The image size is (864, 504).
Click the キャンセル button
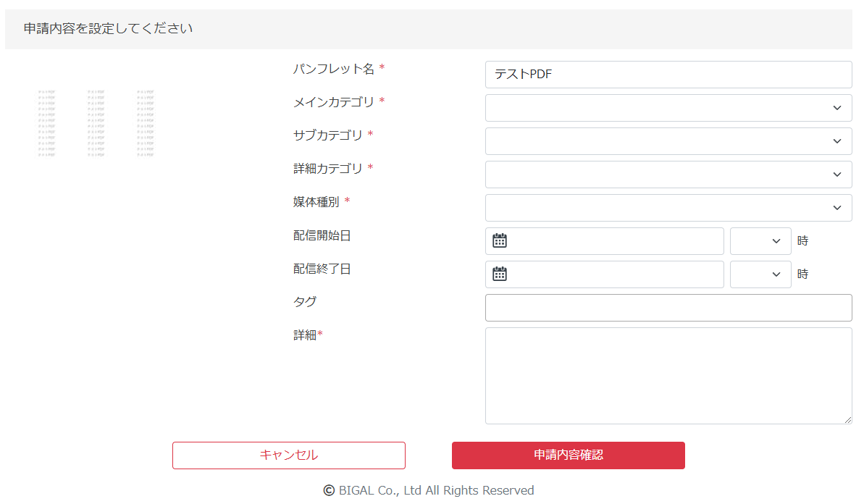288,455
